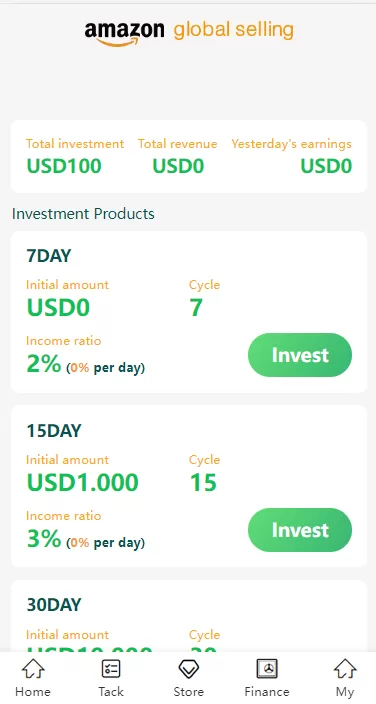Tap the USD1.000 initial amount

(83, 483)
